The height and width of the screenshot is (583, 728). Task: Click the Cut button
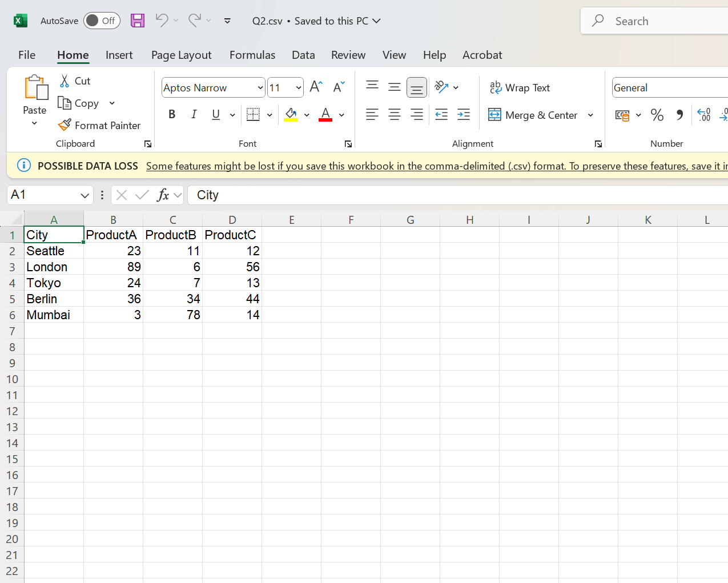pyautogui.click(x=75, y=81)
